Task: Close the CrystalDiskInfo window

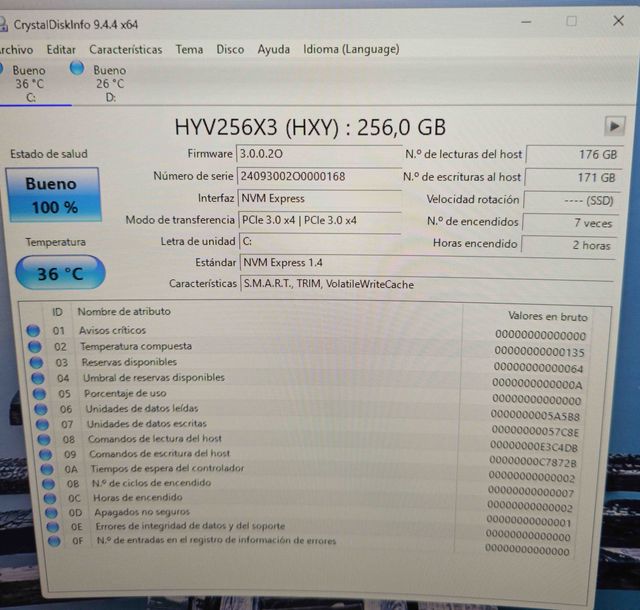Action: pyautogui.click(x=618, y=20)
